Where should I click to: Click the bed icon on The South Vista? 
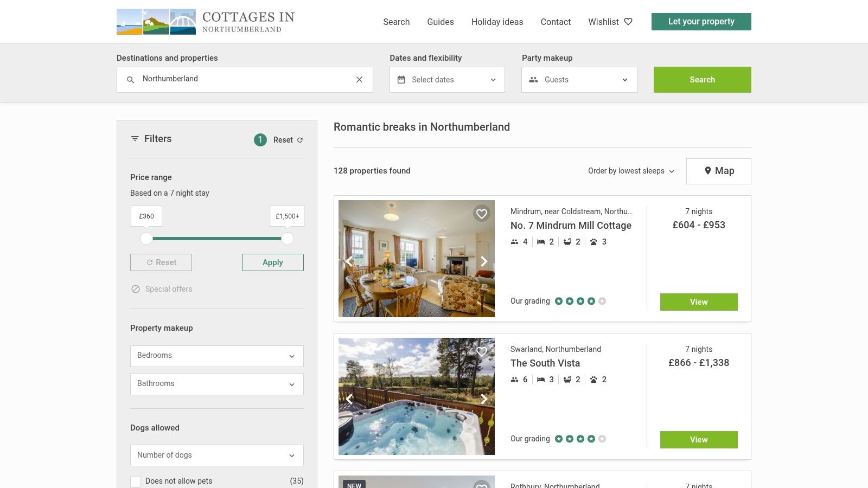pyautogui.click(x=541, y=380)
